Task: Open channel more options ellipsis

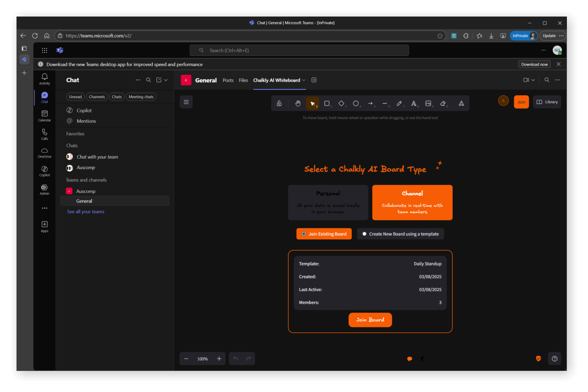Action: [x=558, y=80]
